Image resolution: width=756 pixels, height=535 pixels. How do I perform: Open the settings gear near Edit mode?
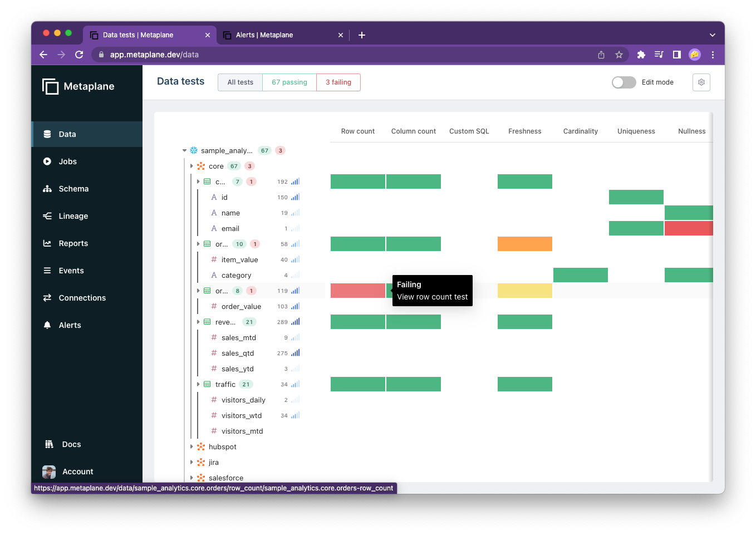[701, 82]
